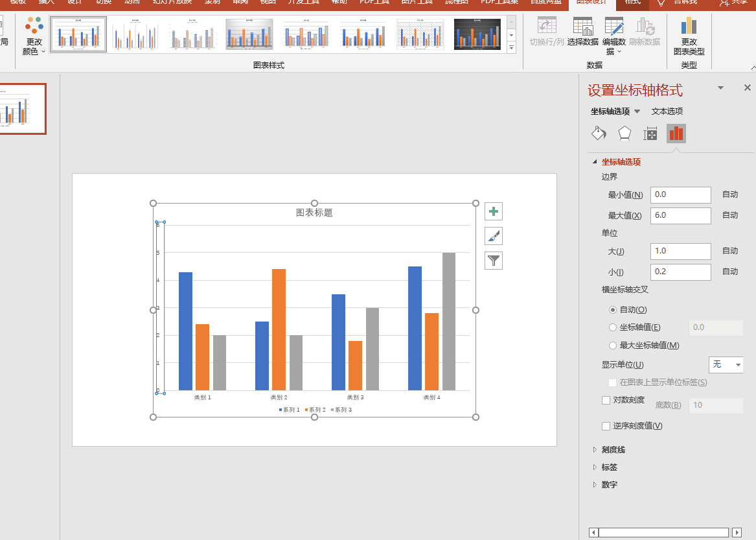
Task: Enable the logarithmic scale (对数刻度) checkbox
Action: 606,400
